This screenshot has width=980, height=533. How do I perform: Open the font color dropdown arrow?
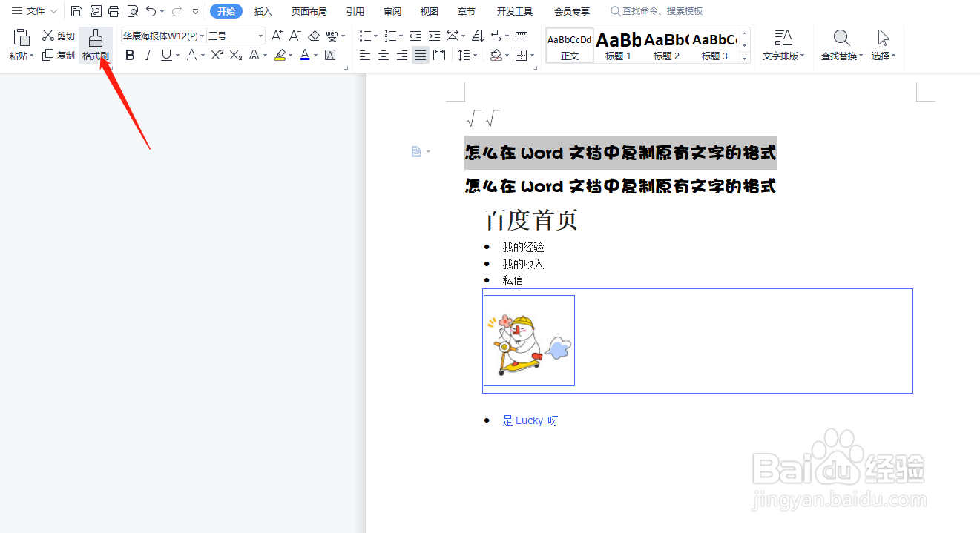click(x=316, y=56)
